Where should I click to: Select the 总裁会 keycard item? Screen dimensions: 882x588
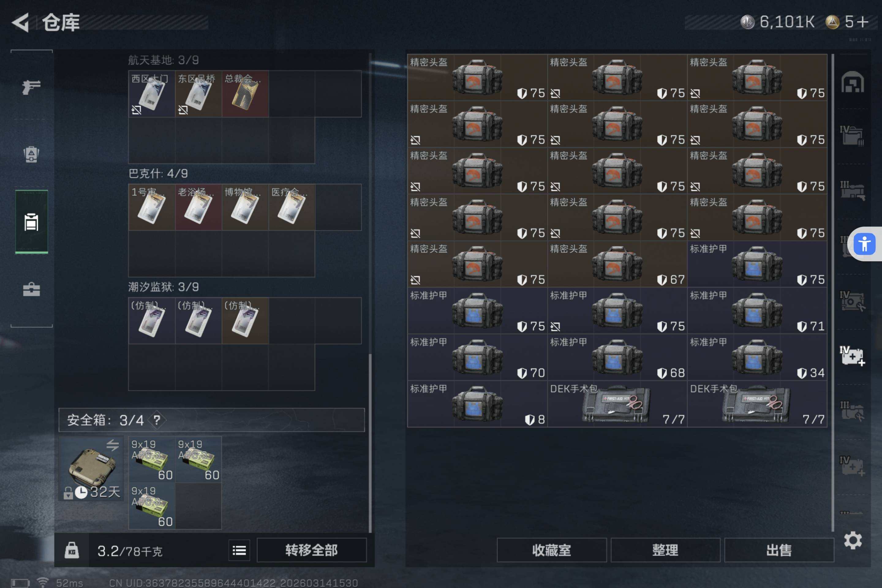(x=245, y=94)
